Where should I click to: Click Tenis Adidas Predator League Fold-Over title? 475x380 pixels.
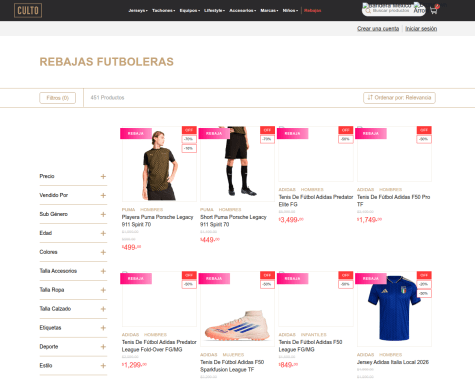[x=159, y=346]
